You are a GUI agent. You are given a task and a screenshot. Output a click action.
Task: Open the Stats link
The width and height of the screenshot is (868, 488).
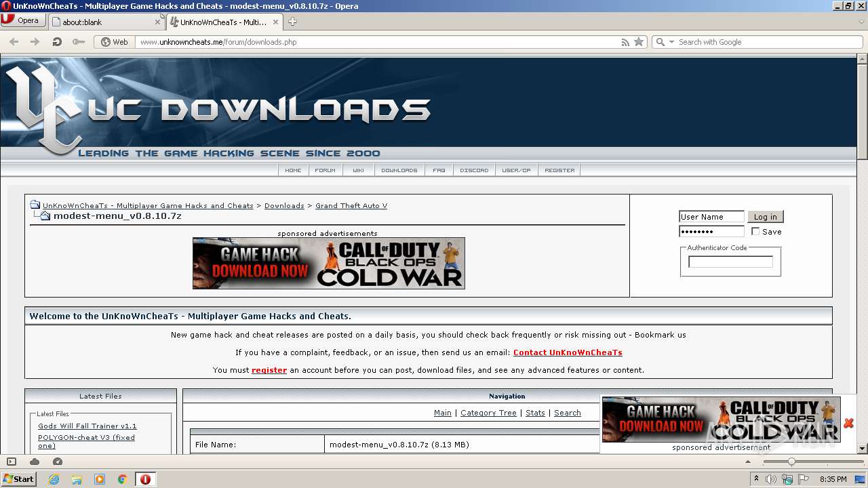coord(535,413)
